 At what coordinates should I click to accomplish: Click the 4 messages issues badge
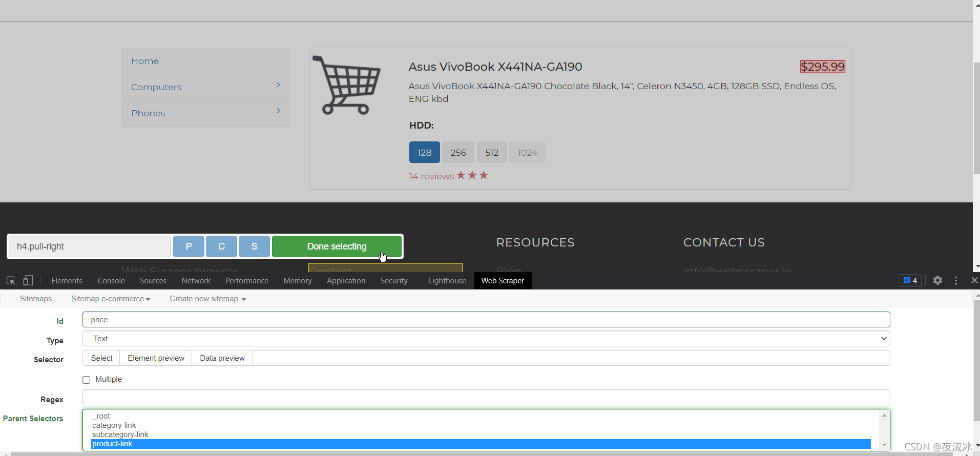tap(910, 280)
